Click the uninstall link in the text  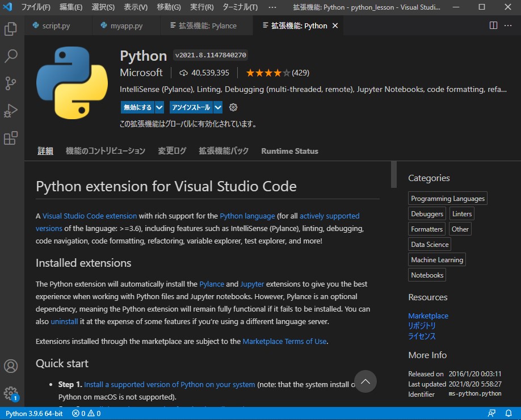click(x=64, y=322)
